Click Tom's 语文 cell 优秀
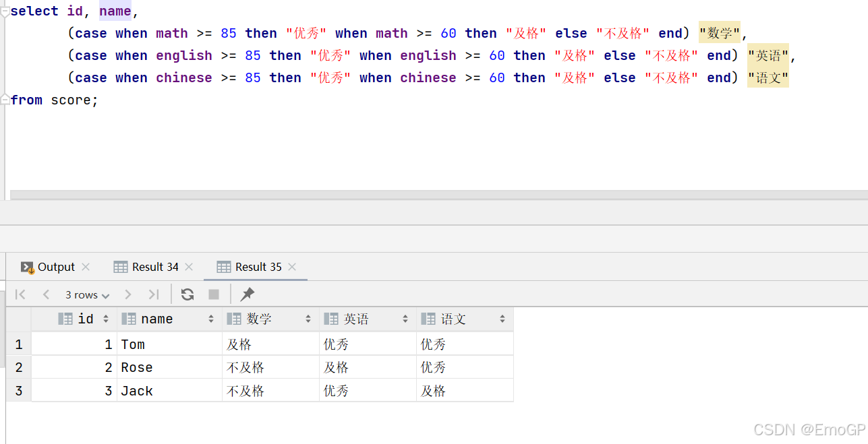 tap(465, 344)
